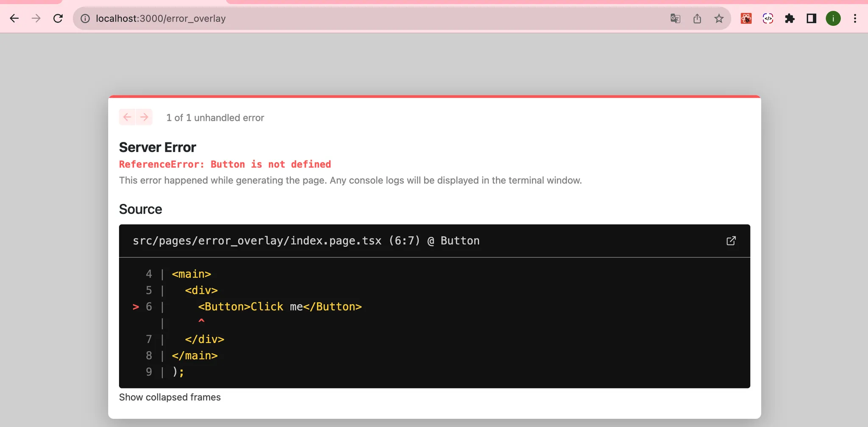
Task: Reload the localhost page
Action: click(58, 19)
